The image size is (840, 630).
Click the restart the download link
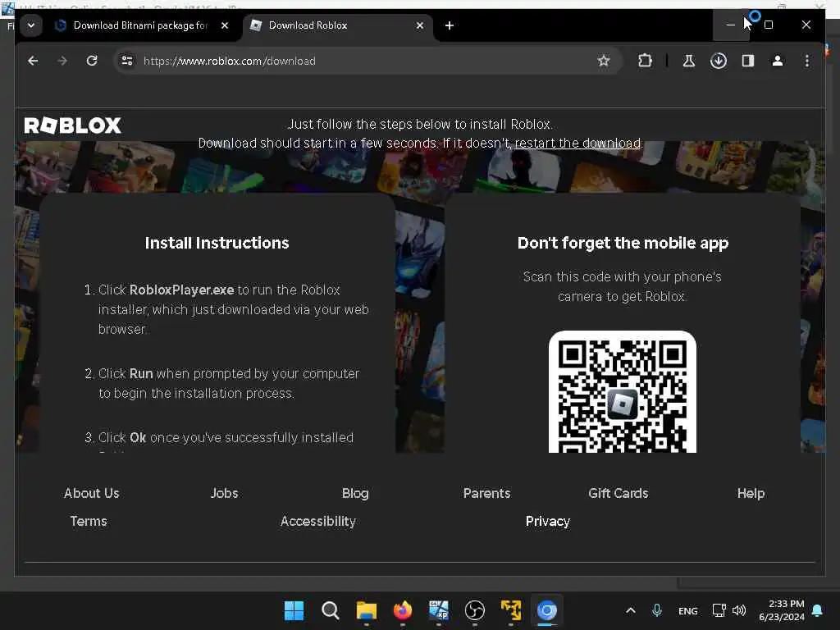[577, 143]
